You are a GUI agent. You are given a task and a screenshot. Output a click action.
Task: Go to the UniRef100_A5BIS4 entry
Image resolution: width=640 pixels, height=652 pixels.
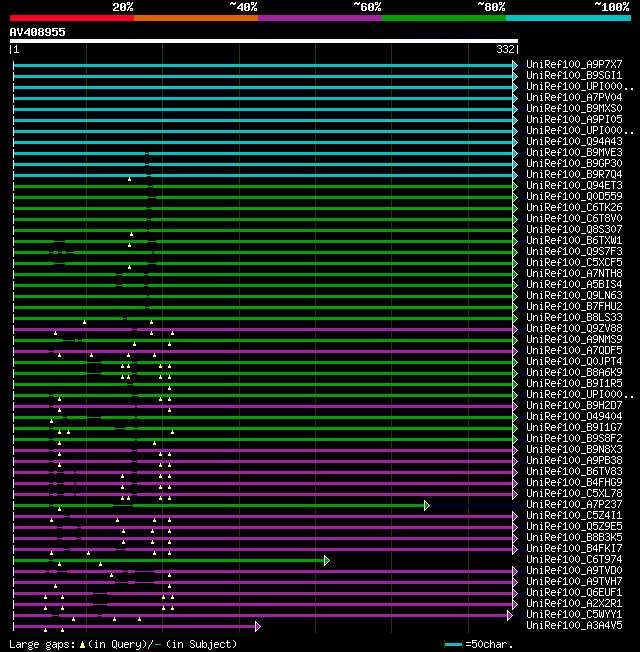574,284
